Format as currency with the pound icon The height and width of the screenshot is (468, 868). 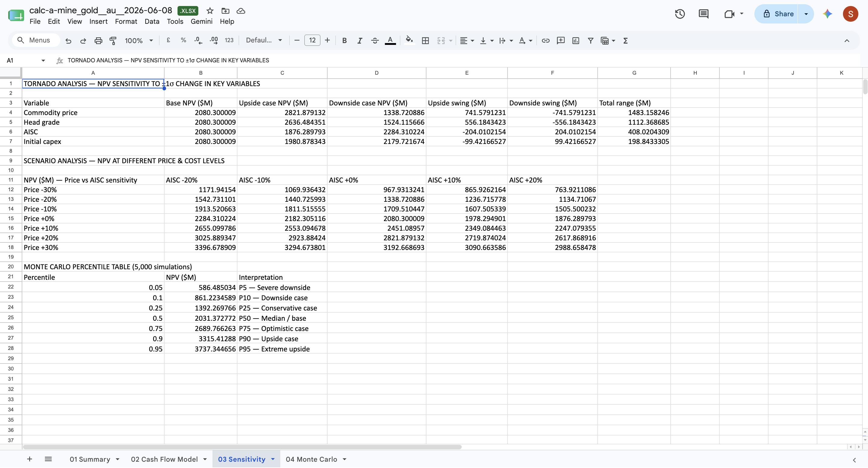[x=168, y=40]
